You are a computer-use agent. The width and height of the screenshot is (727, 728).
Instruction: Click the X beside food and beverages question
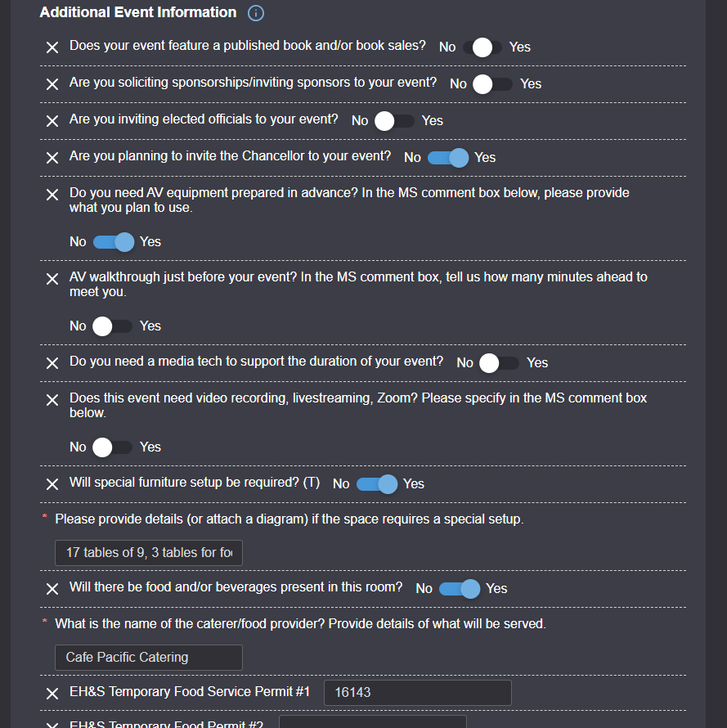pyautogui.click(x=52, y=589)
